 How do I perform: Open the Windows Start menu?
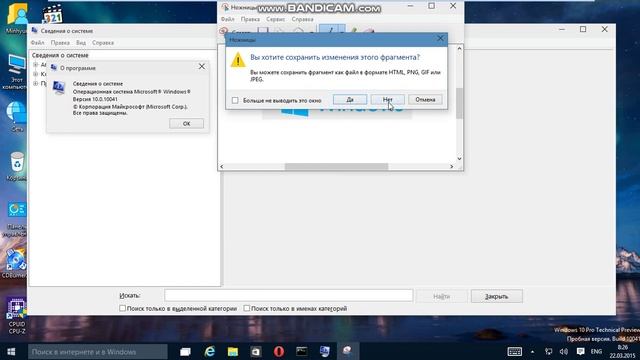[x=11, y=351]
